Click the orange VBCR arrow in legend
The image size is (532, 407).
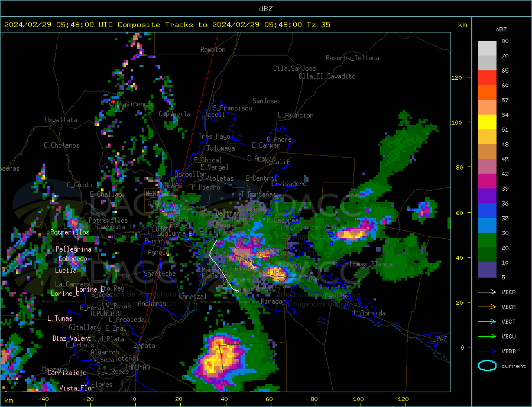487,307
